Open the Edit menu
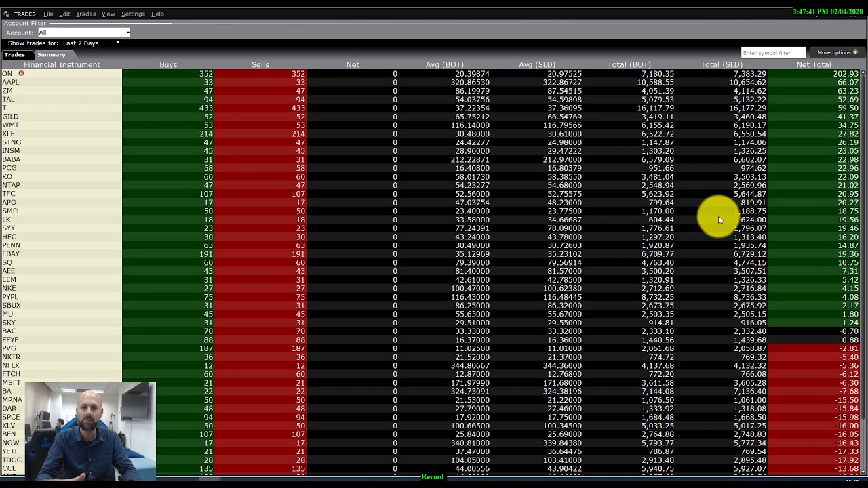868x488 pixels. click(x=64, y=14)
